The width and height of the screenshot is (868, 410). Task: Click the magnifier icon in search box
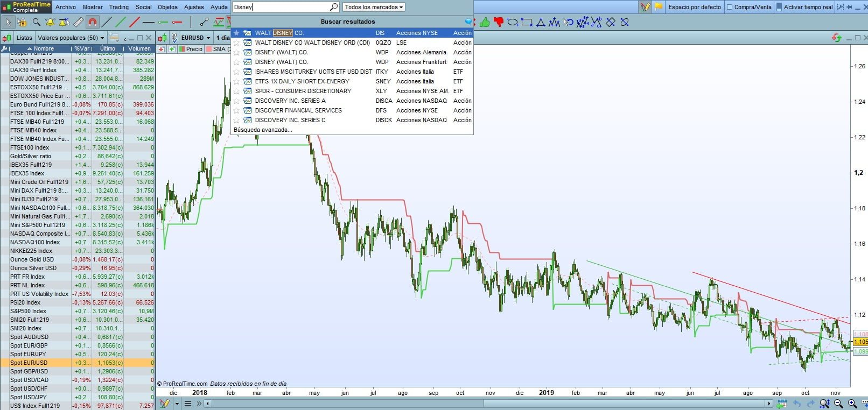pyautogui.click(x=334, y=7)
